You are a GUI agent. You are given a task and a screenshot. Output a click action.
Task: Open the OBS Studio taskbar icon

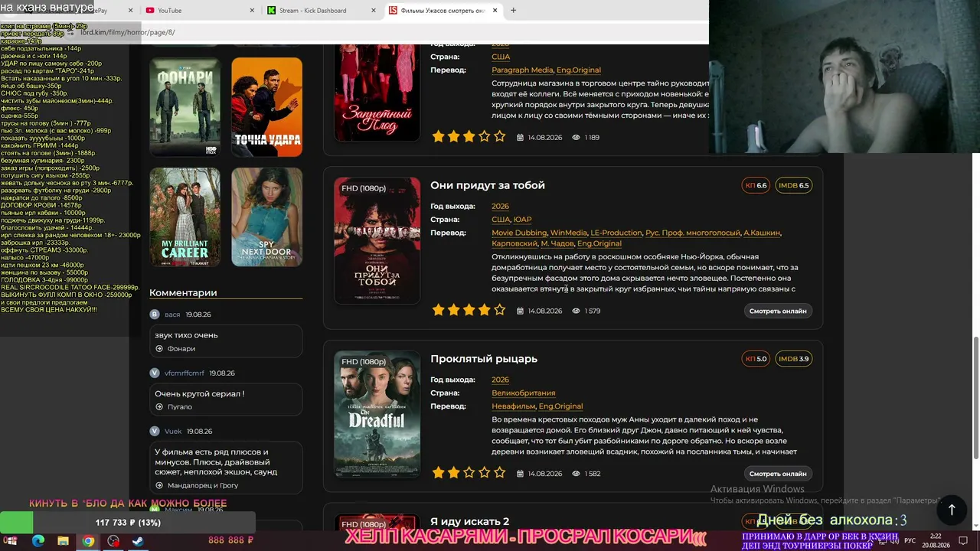pos(113,541)
